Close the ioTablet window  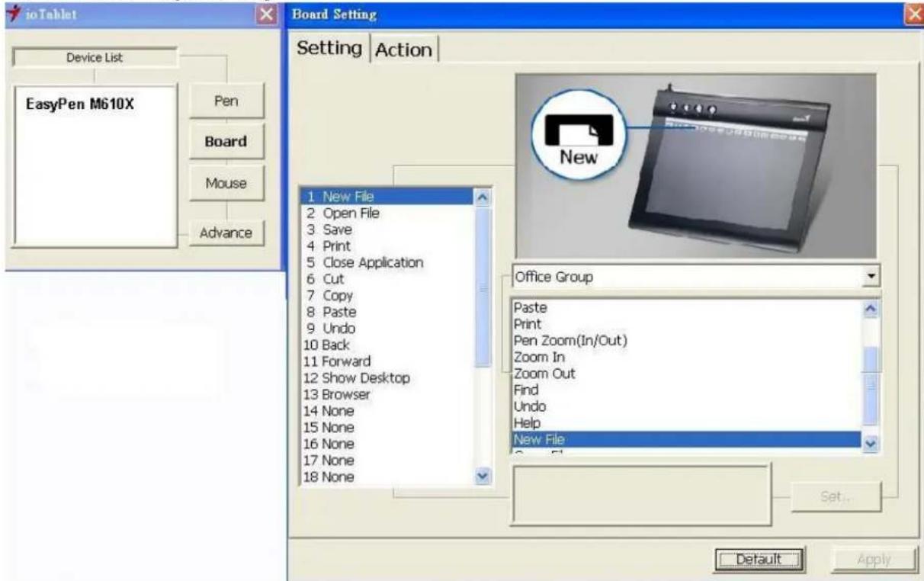pyautogui.click(x=266, y=13)
